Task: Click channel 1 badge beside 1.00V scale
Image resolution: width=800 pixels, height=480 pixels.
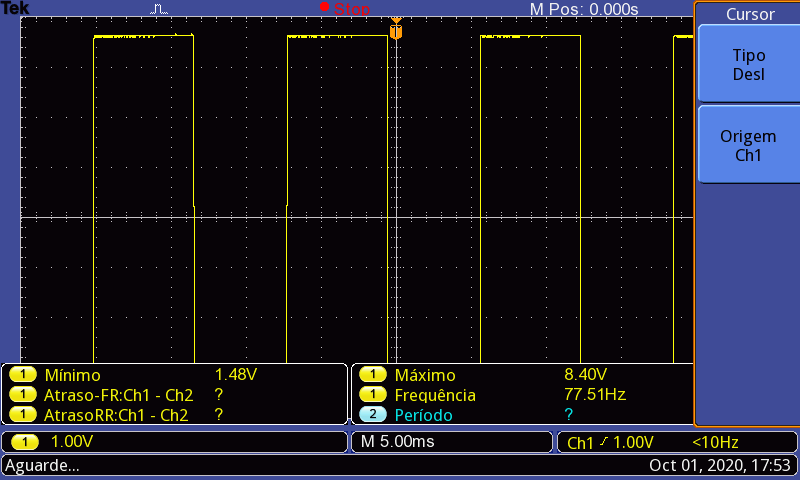Action: pyautogui.click(x=24, y=441)
